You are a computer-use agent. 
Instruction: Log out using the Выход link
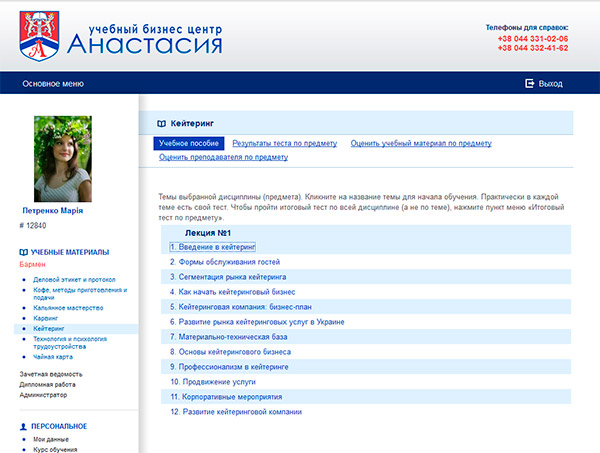[x=551, y=84]
